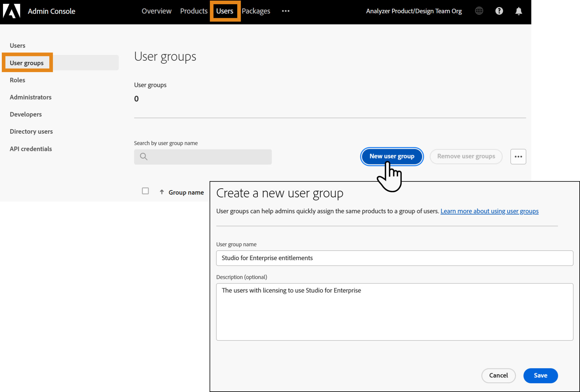Open Roles in the sidebar
This screenshot has width=580, height=392.
tap(18, 80)
